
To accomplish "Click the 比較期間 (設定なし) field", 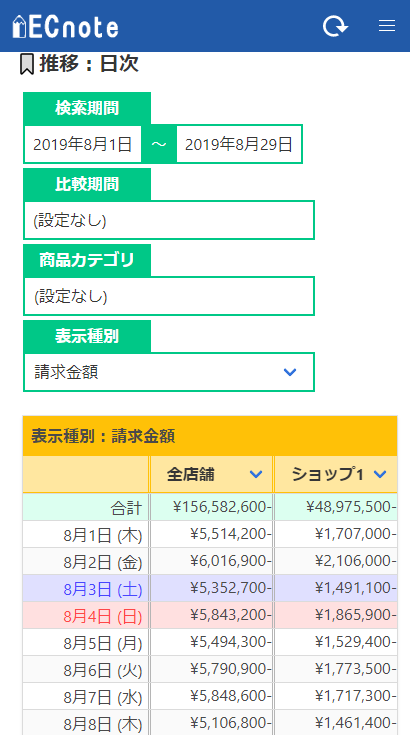I will click(x=169, y=220).
